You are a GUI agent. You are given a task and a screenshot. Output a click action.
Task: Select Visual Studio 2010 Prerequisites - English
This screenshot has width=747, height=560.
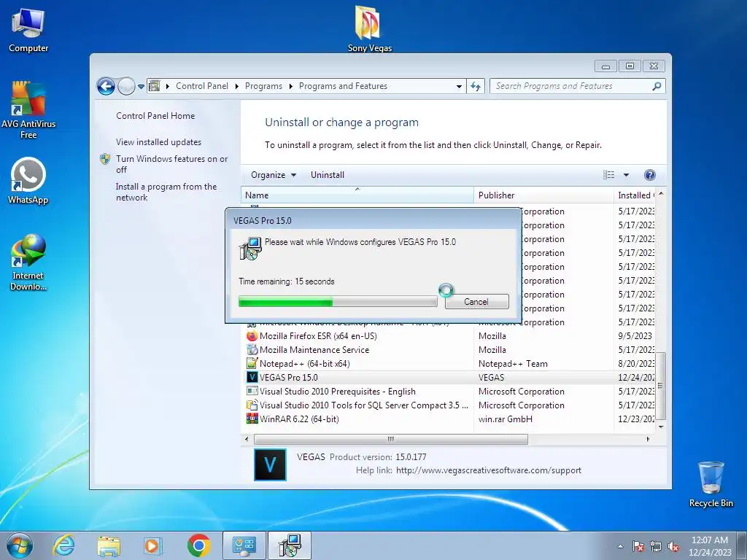(x=449, y=391)
